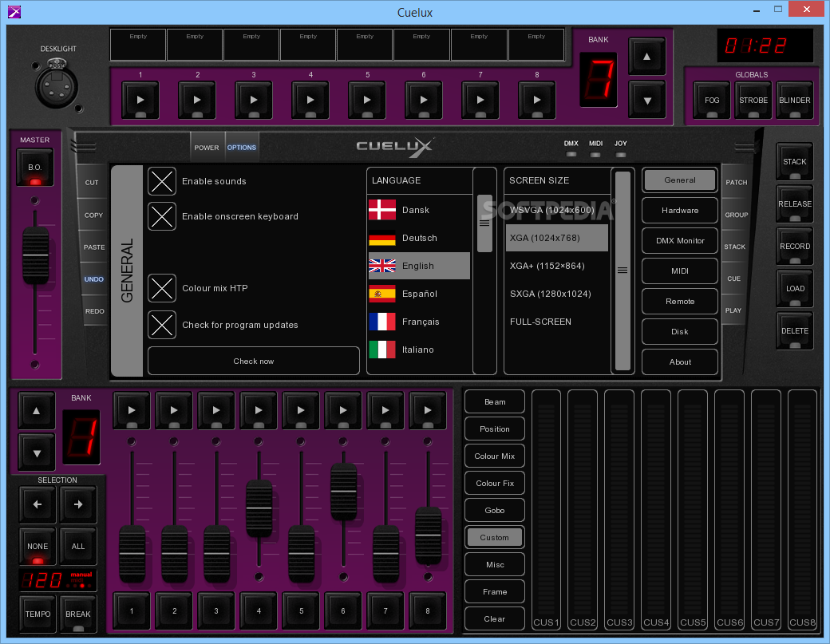This screenshot has height=644, width=830.
Task: Open the Hardware options page
Action: pyautogui.click(x=680, y=210)
